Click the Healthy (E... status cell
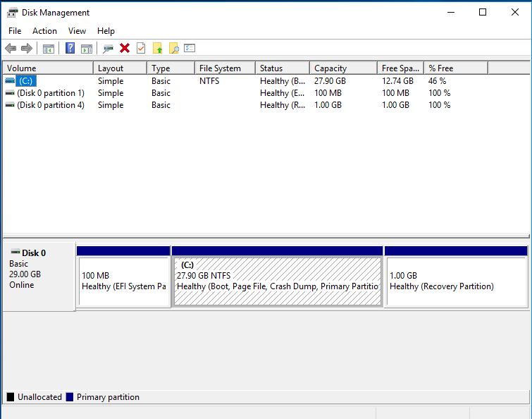 coord(283,93)
